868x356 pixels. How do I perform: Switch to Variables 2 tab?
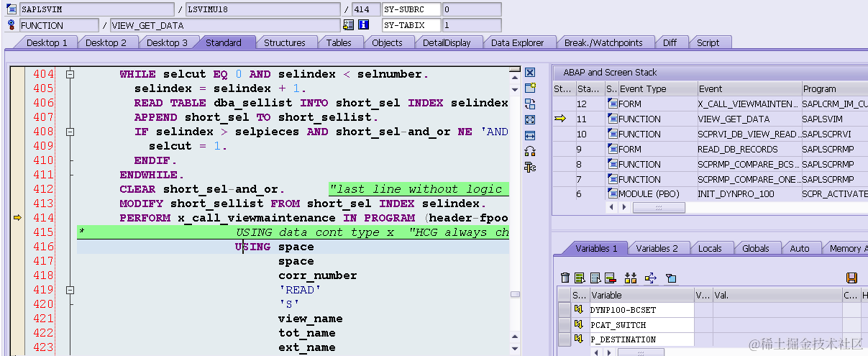(657, 248)
